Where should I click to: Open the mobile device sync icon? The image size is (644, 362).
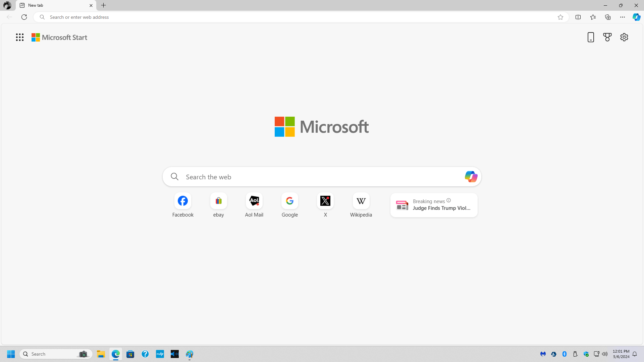(x=591, y=37)
